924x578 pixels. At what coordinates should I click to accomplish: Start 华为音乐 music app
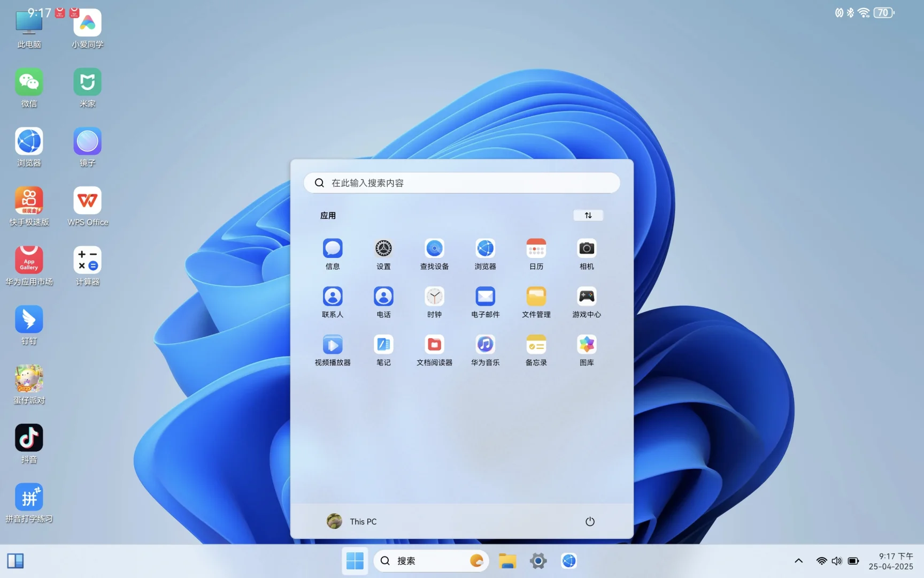(x=485, y=344)
